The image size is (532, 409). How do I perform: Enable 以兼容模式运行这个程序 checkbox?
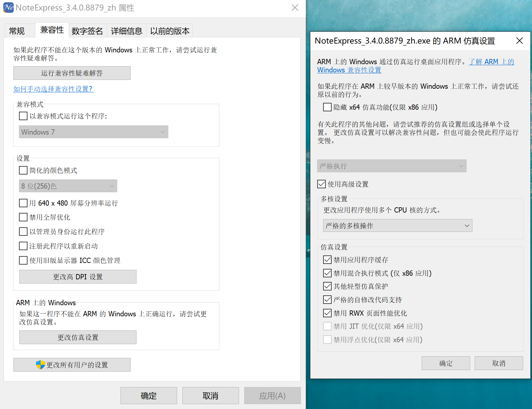[23, 116]
